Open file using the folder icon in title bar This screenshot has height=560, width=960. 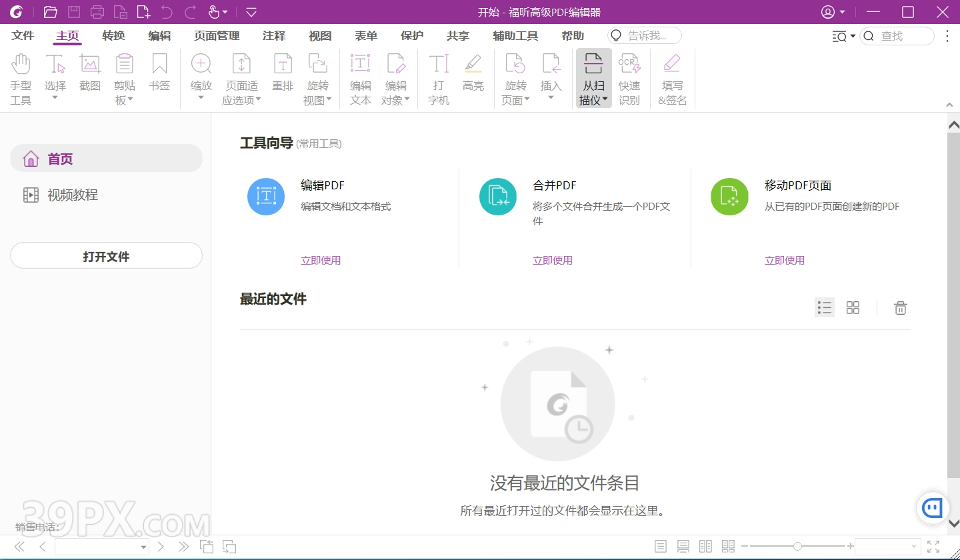pyautogui.click(x=50, y=12)
